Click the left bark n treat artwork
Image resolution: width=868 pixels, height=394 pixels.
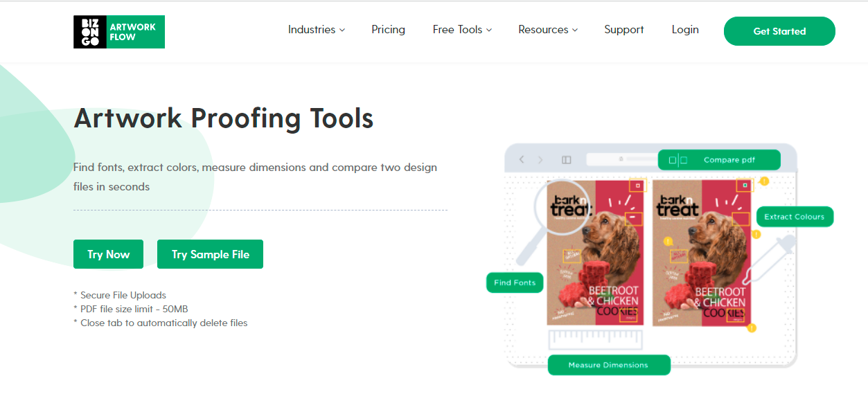(595, 253)
